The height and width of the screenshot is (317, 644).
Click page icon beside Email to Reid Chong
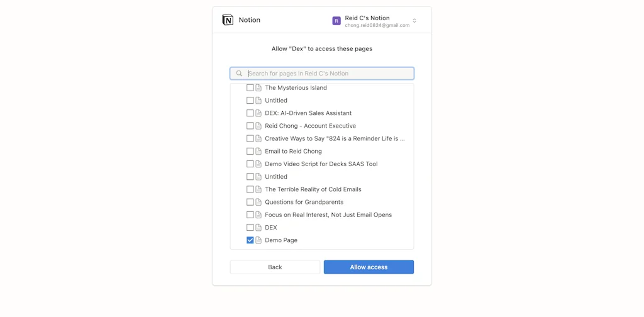pyautogui.click(x=258, y=152)
